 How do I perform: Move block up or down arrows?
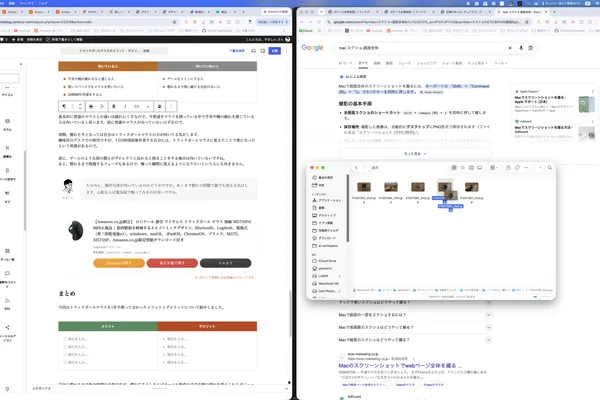pyautogui.click(x=80, y=106)
